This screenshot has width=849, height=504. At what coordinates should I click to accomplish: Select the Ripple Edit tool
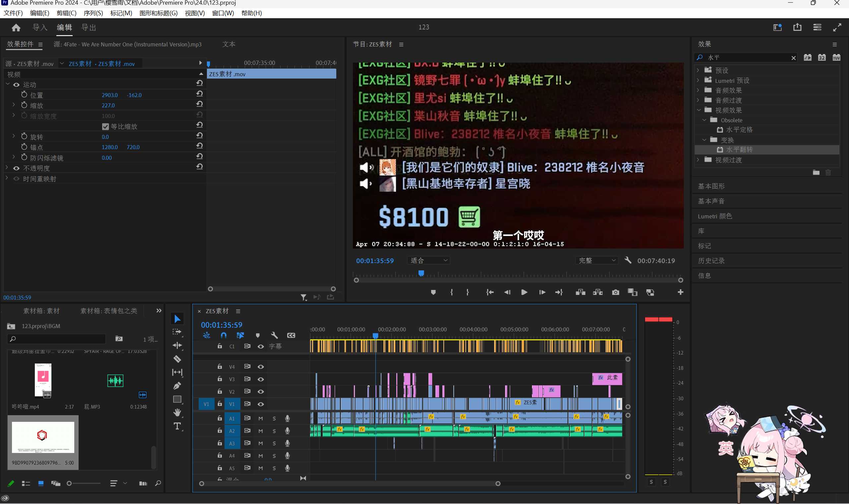click(177, 345)
